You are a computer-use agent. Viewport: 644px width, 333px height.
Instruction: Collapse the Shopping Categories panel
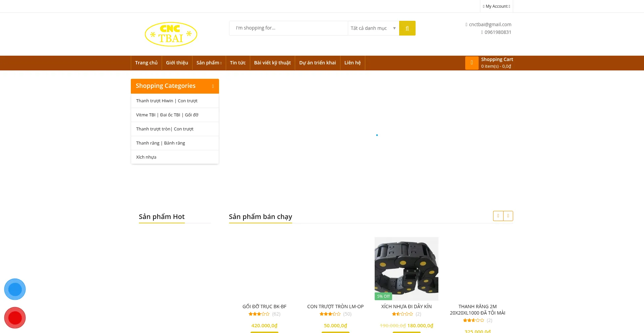(213, 86)
